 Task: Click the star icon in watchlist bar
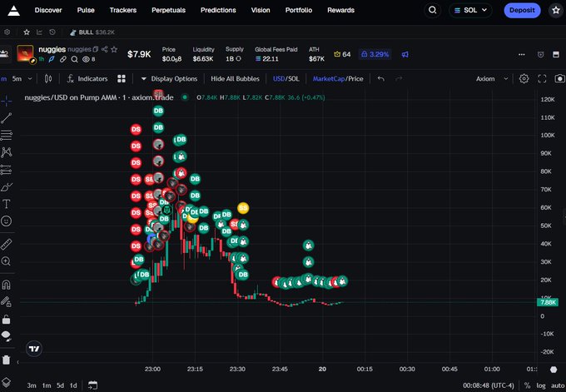(x=27, y=32)
